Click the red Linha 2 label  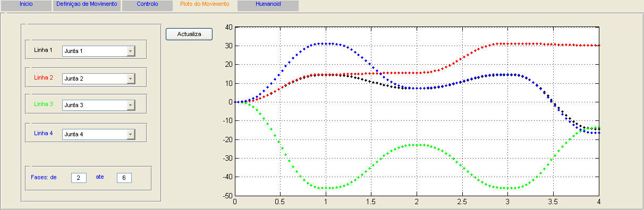44,77
